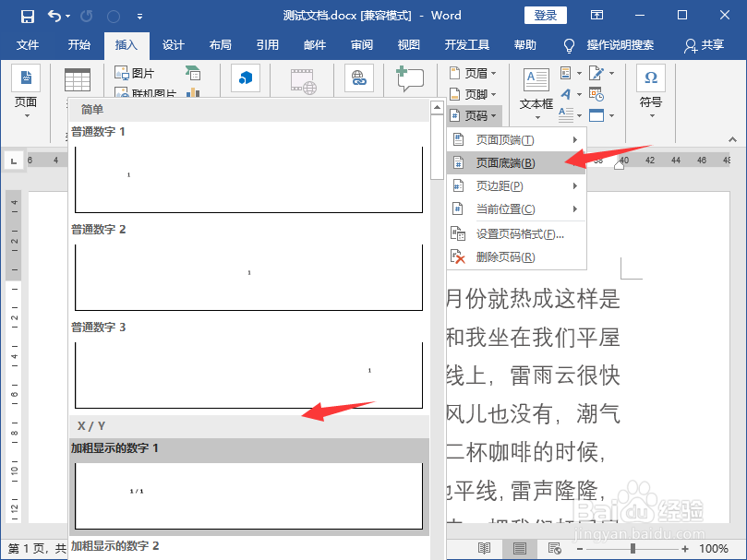This screenshot has width=747, height=560.
Task: Click the zoom in plus button
Action: (x=685, y=549)
